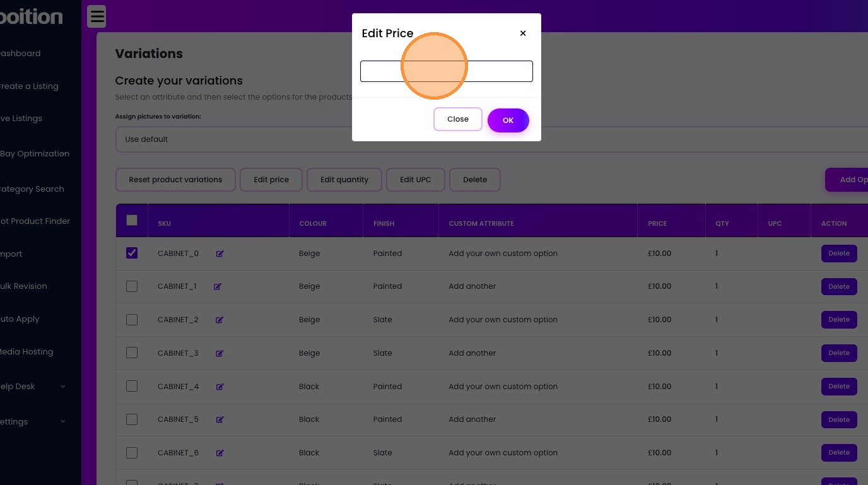
Task: Click the Edit quantity button
Action: (x=344, y=180)
